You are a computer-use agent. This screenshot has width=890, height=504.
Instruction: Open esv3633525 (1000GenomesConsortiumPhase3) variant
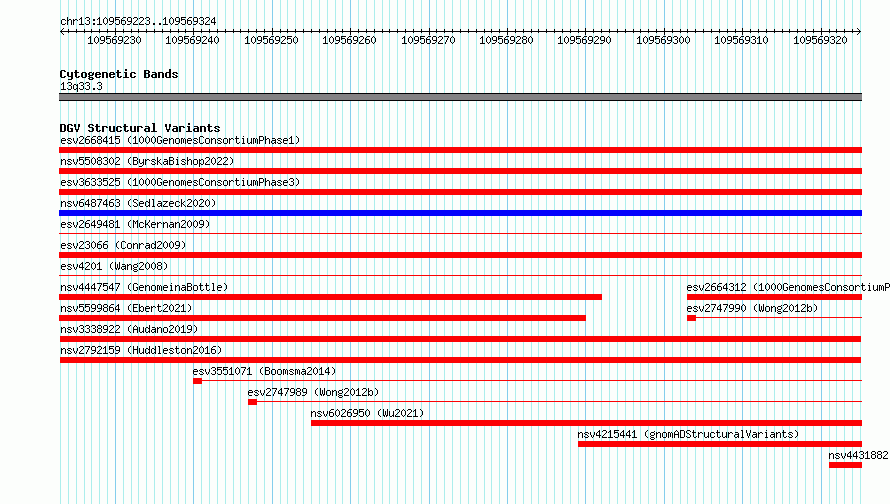[180, 182]
